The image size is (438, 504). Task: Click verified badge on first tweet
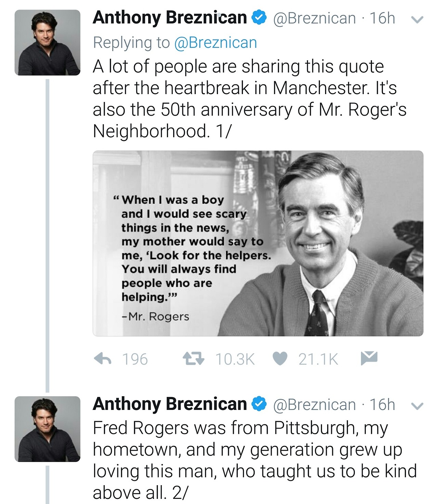tap(259, 18)
